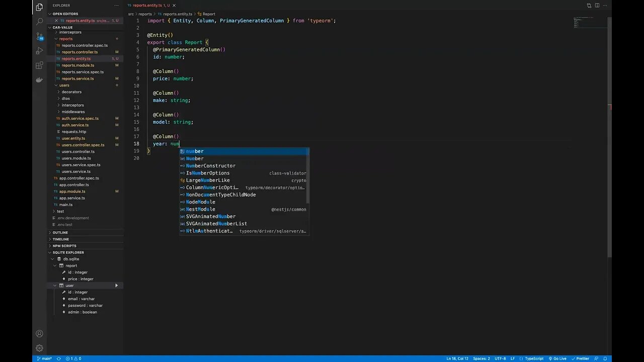
Task: Click the synchronize changes icon in status bar
Action: tap(59, 358)
